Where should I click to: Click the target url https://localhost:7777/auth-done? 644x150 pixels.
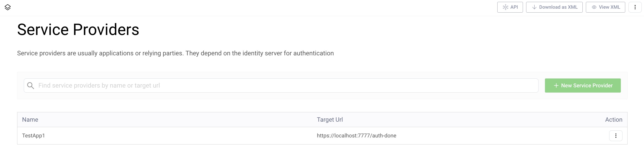point(357,136)
